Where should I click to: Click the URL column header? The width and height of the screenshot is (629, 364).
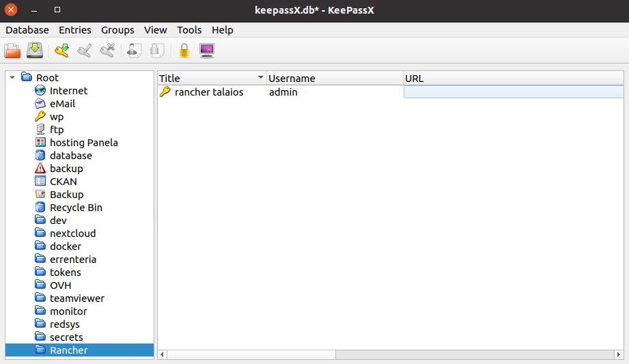point(512,79)
